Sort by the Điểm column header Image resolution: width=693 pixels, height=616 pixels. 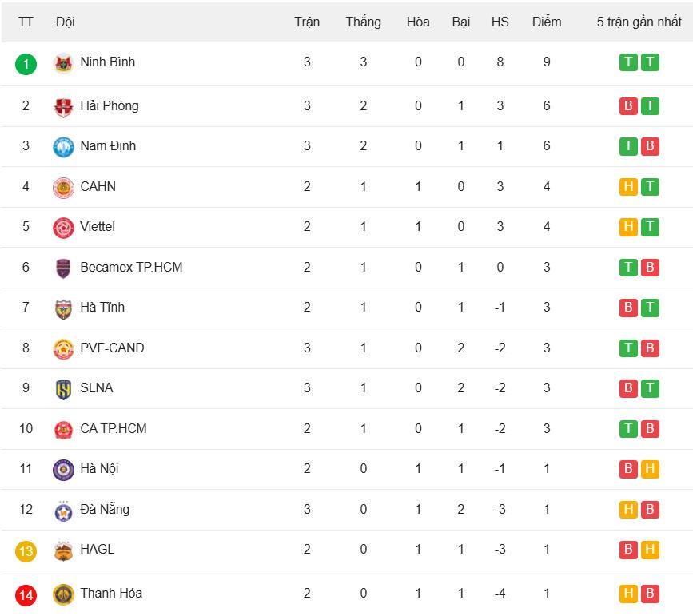[547, 22]
